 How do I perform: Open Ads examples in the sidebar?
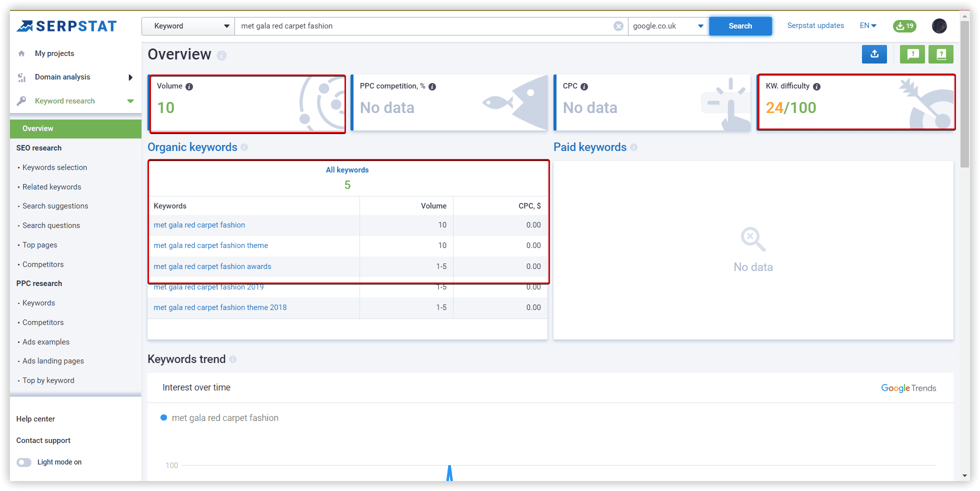(46, 342)
